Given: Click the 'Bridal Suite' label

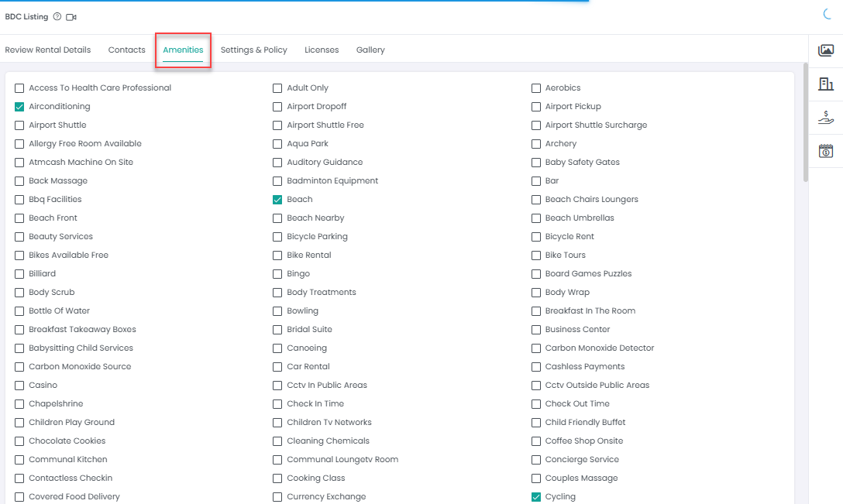Looking at the screenshot, I should click(x=309, y=329).
